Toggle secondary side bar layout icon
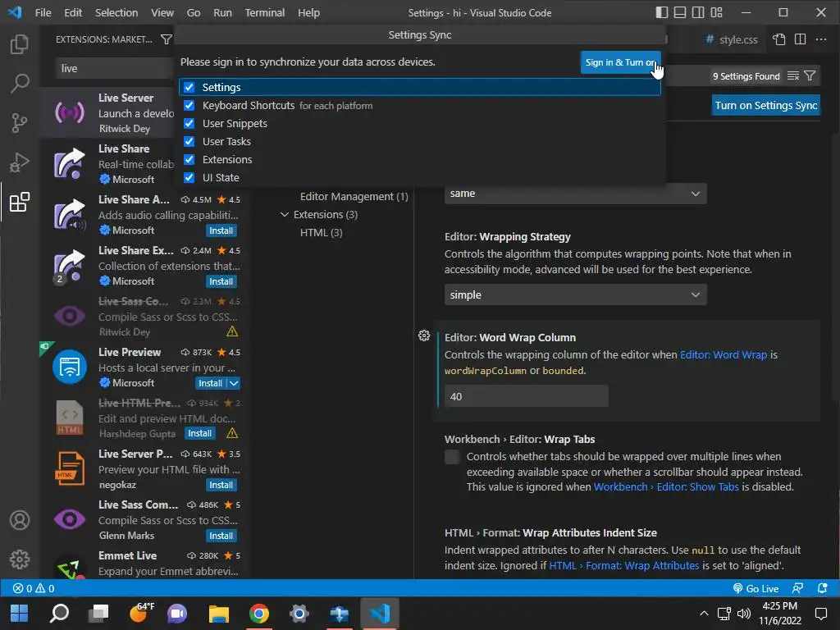This screenshot has width=840, height=630. [698, 12]
